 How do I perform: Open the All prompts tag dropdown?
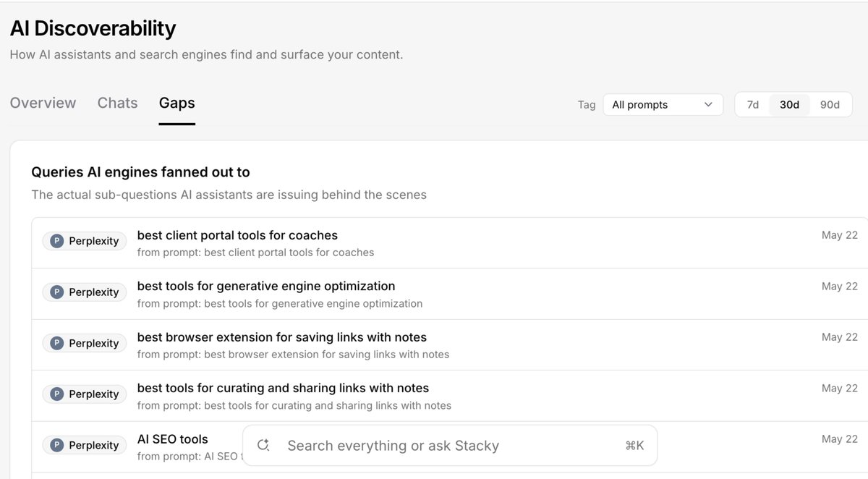663,105
